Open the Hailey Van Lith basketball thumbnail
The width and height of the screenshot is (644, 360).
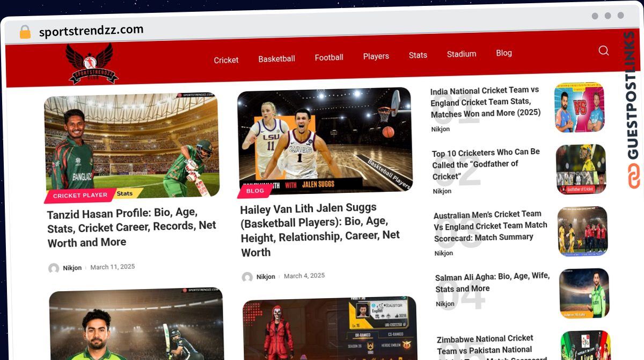pos(325,141)
